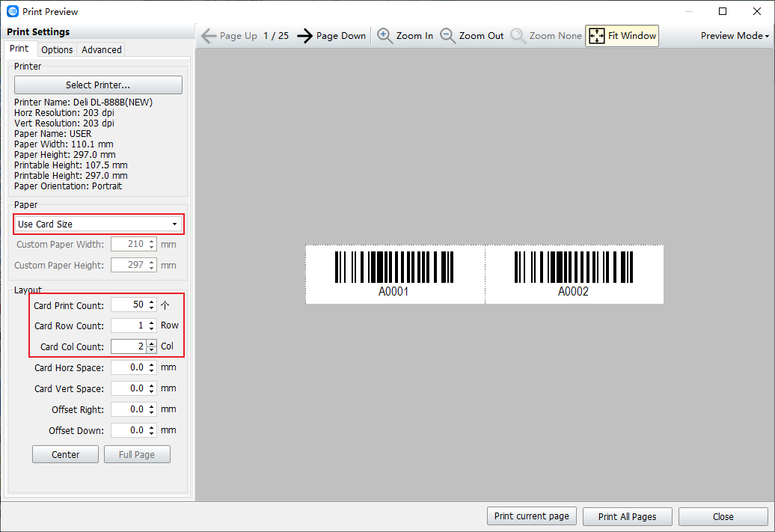
Task: Increase Offset Right with up arrow
Action: [x=152, y=406]
